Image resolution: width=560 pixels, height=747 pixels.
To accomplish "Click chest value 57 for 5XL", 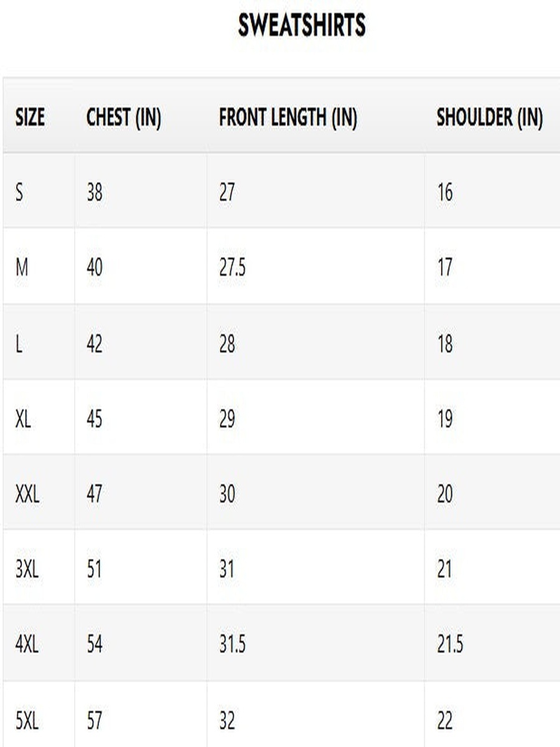I will coord(95,721).
